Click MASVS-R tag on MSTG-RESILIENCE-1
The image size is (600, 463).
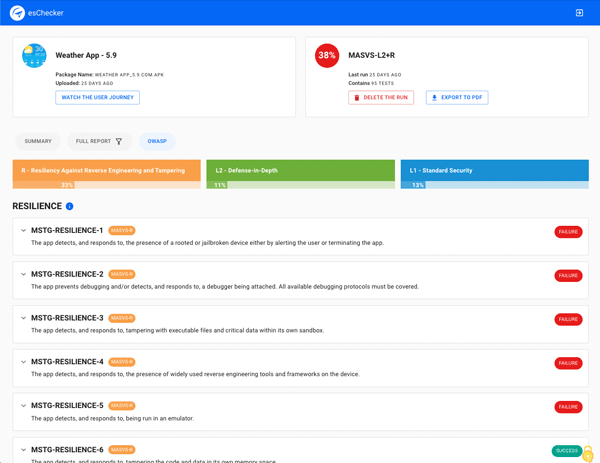tap(122, 230)
